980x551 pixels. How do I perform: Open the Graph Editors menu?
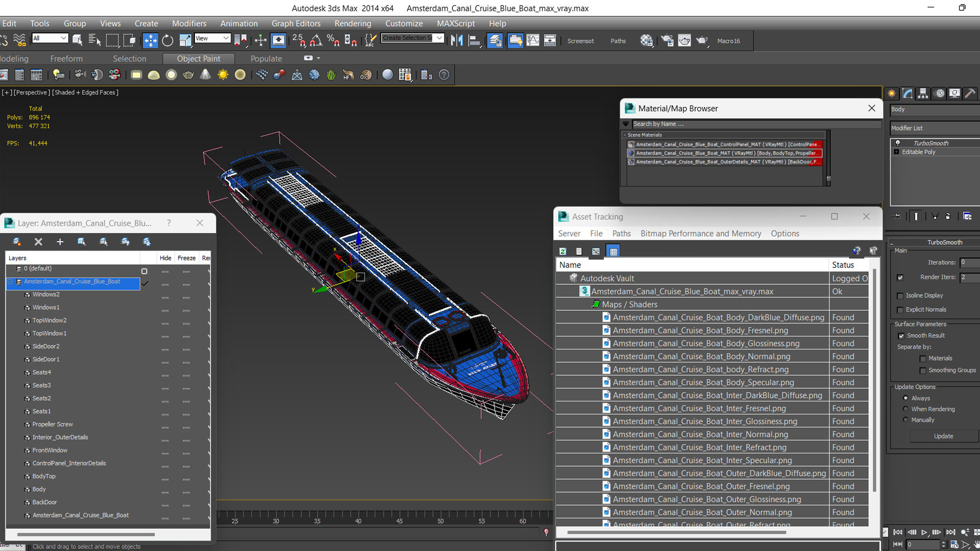coord(296,23)
